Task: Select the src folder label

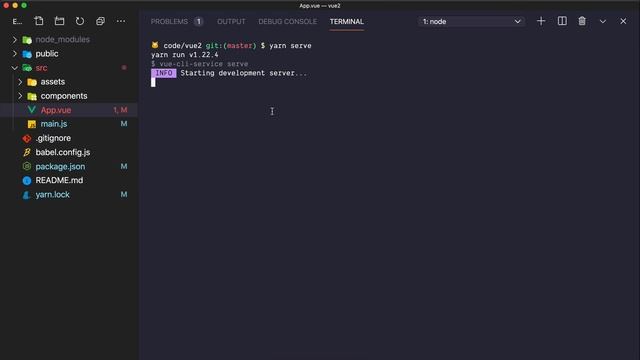Action: coord(41,68)
